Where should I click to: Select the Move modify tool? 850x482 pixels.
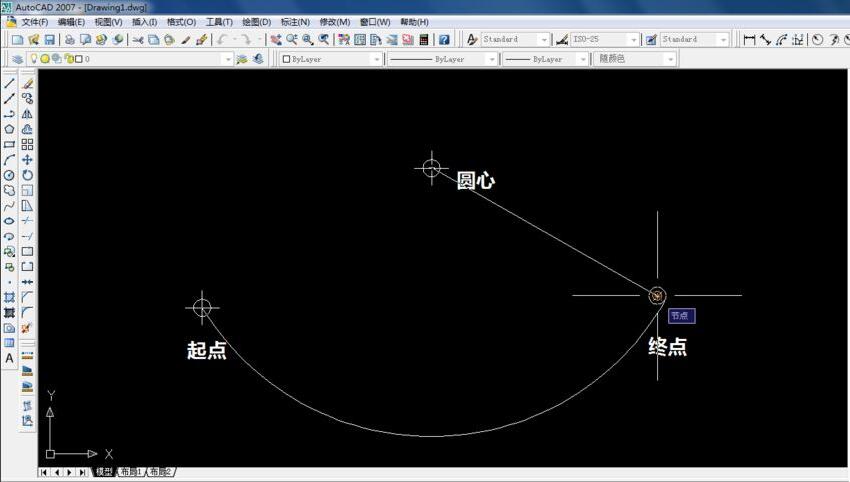click(x=27, y=160)
